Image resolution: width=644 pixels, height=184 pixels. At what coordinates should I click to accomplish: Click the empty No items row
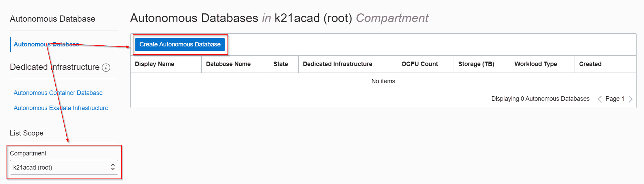[383, 81]
